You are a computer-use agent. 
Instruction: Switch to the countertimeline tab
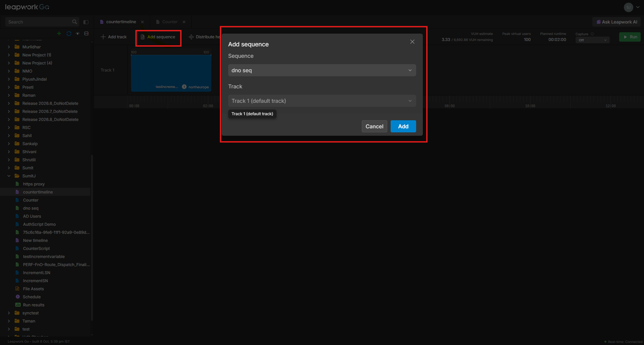coord(121,22)
